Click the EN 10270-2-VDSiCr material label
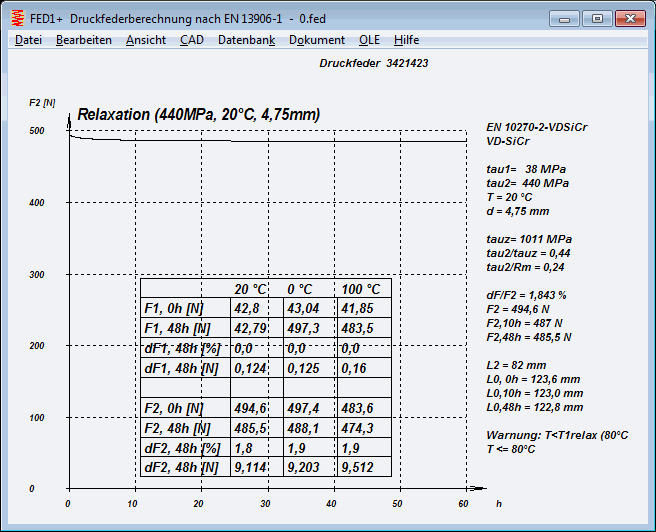This screenshot has height=532, width=656. click(x=537, y=127)
